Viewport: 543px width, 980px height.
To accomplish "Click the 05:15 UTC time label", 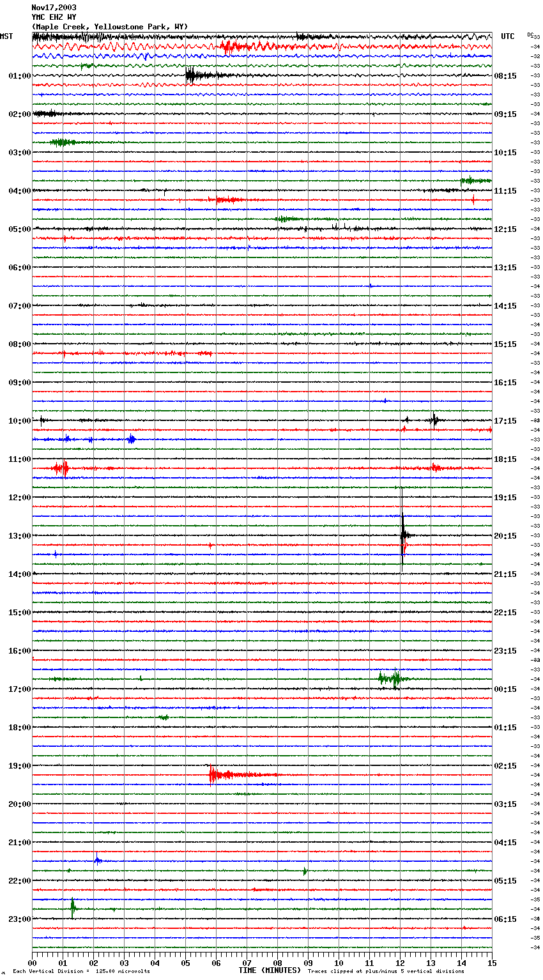I will (x=505, y=881).
